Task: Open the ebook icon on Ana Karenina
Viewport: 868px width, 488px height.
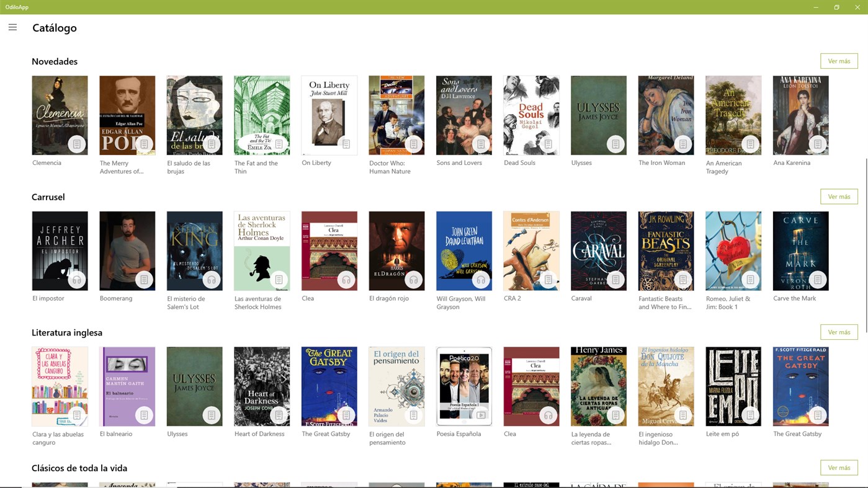Action: pyautogui.click(x=818, y=143)
